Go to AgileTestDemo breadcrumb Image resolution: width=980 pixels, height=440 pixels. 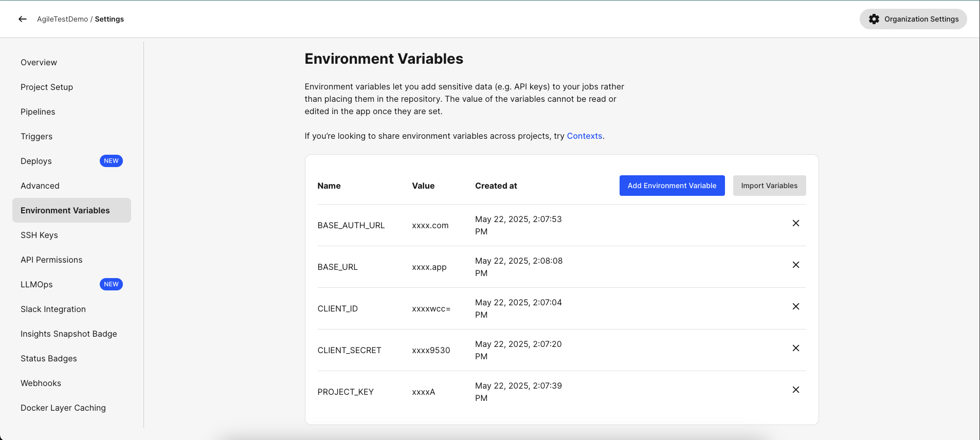pos(62,19)
